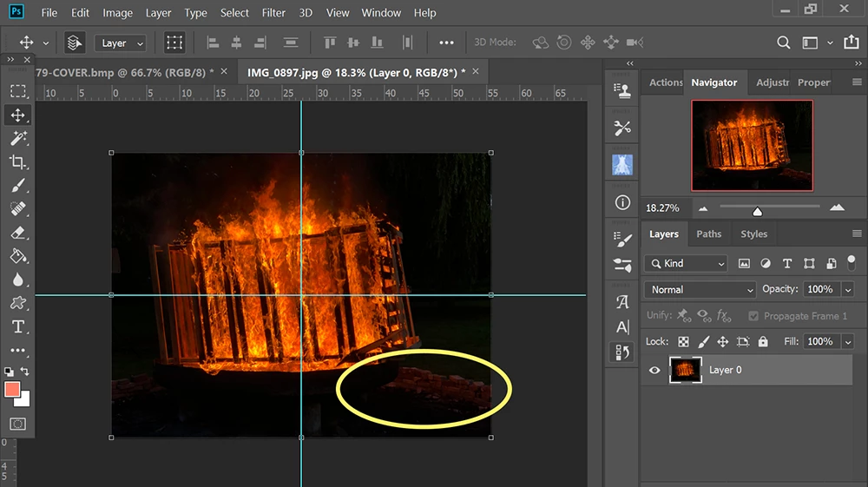Screen dimensions: 868x487
Task: Toggle Lock transparent pixels
Action: tap(684, 341)
